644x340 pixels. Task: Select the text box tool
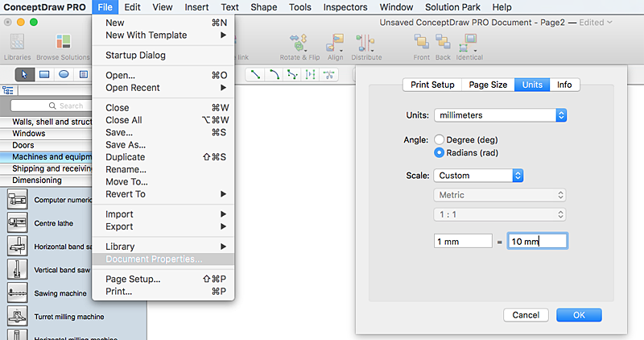(x=84, y=74)
